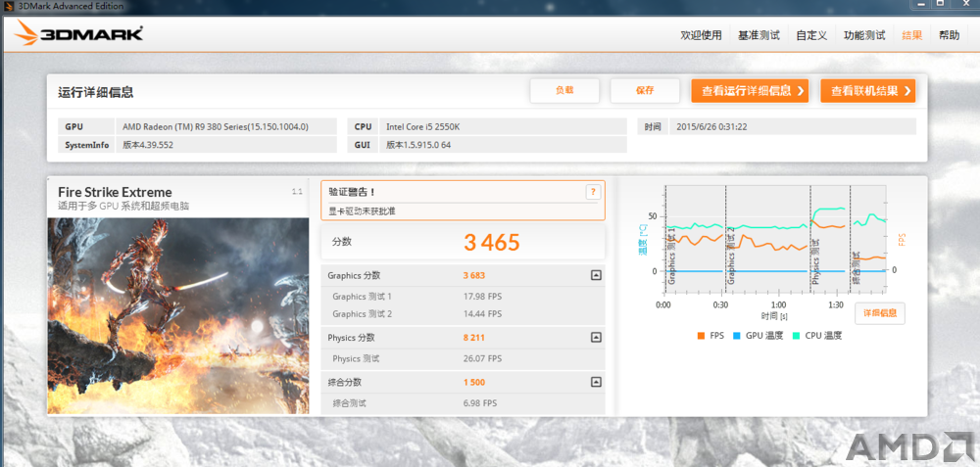Switch to the 基准测试 tab
Screen dimensions: 980x467
coord(759,35)
